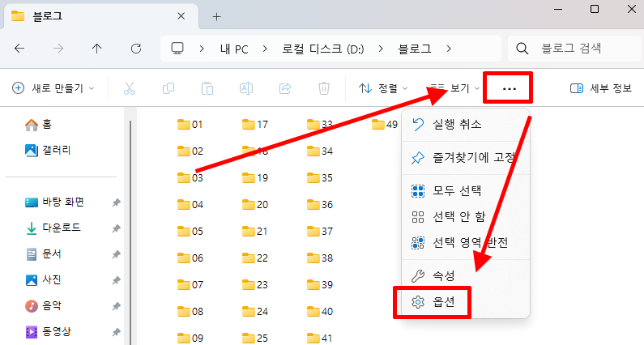Viewport: 644px width, 345px height.
Task: Click the Paste clipboard icon
Action: [x=207, y=88]
